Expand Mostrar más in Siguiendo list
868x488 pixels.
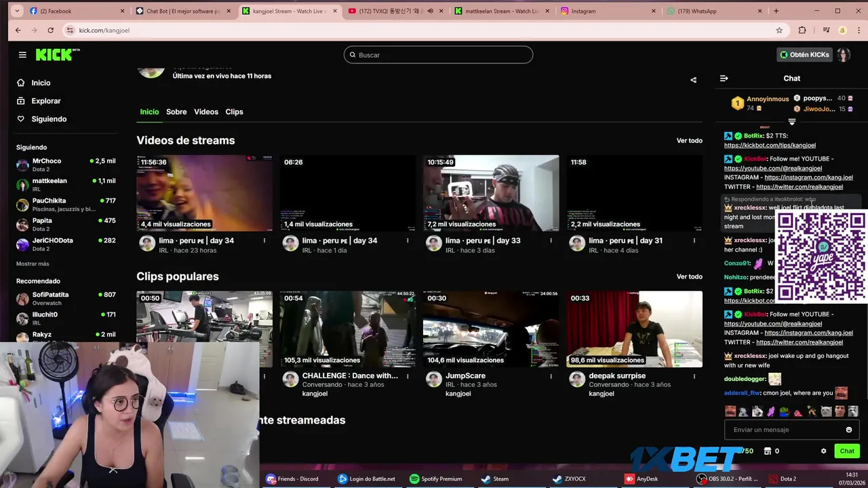pyautogui.click(x=33, y=264)
